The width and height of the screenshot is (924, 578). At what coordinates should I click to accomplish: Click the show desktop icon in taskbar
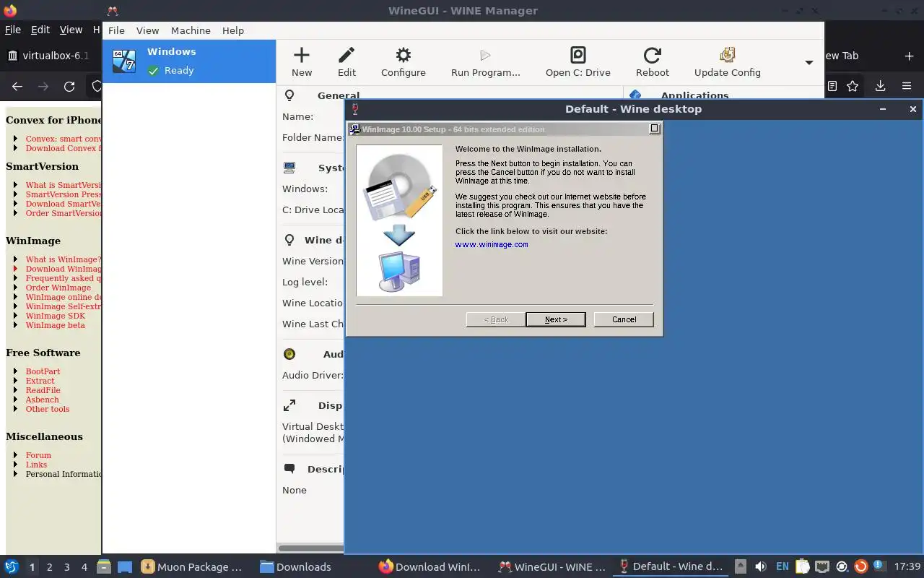[x=124, y=567]
